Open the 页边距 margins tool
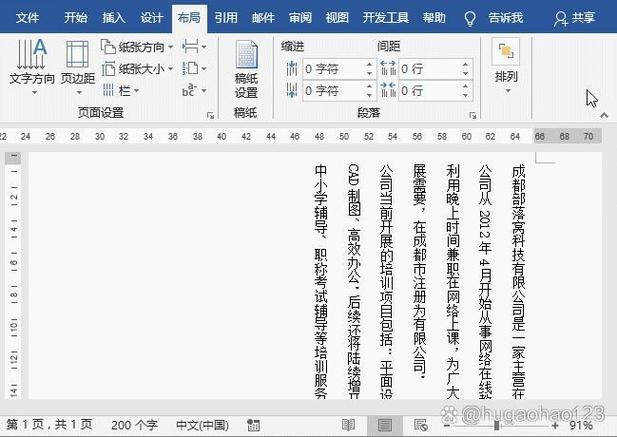This screenshot has height=437, width=617. coord(78,63)
